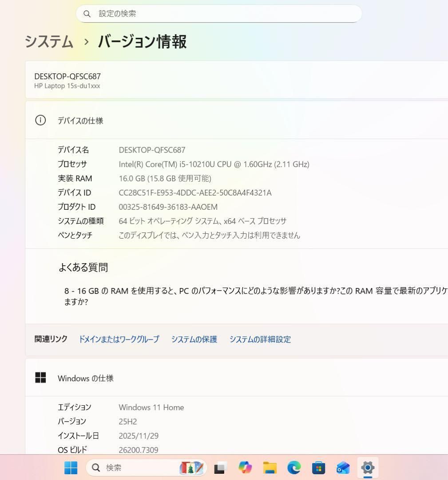Navigate back via the システム breadcrumb
The image size is (448, 480).
(49, 42)
